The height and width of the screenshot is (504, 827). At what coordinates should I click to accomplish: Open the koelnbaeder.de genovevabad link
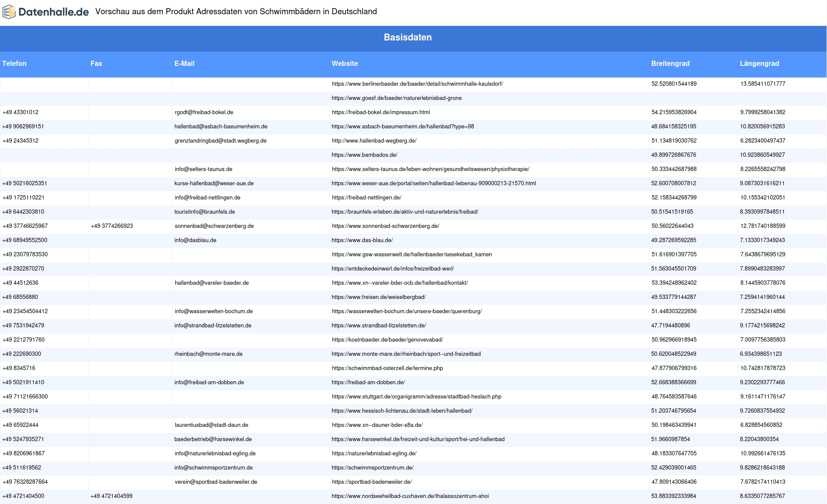(387, 340)
